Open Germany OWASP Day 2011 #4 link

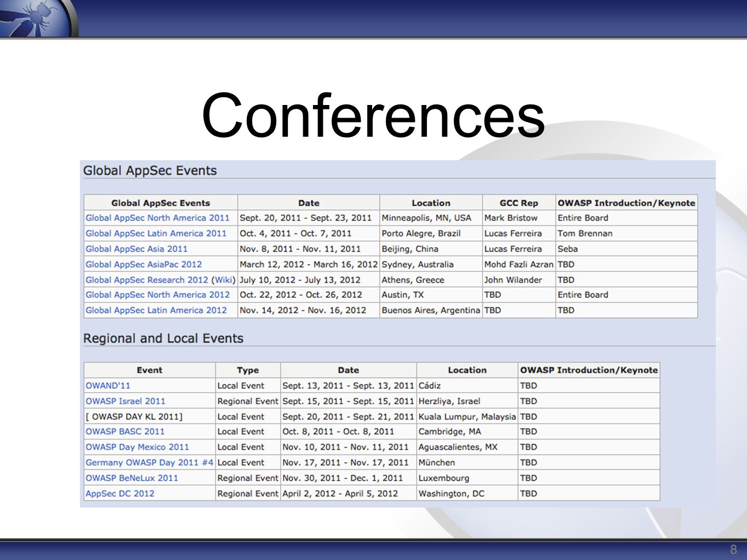149,462
